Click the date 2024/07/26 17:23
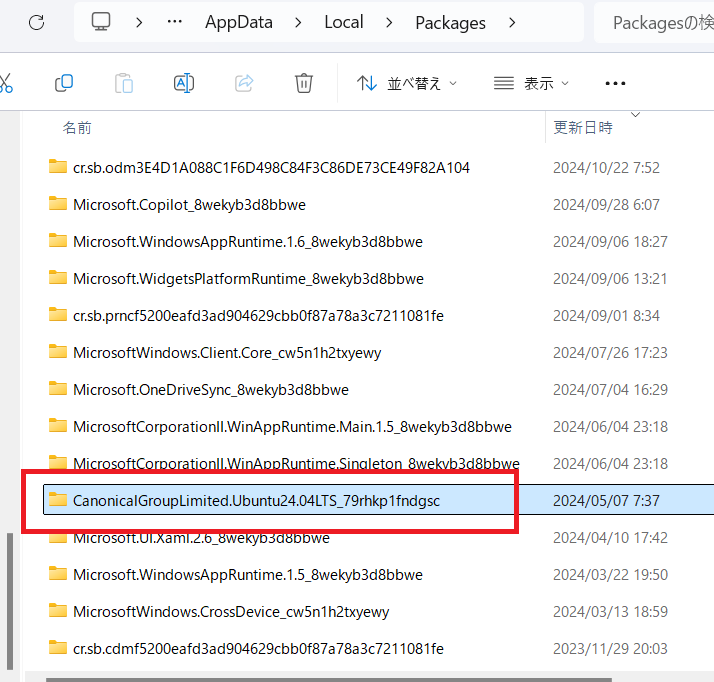This screenshot has height=682, width=714. tap(610, 353)
